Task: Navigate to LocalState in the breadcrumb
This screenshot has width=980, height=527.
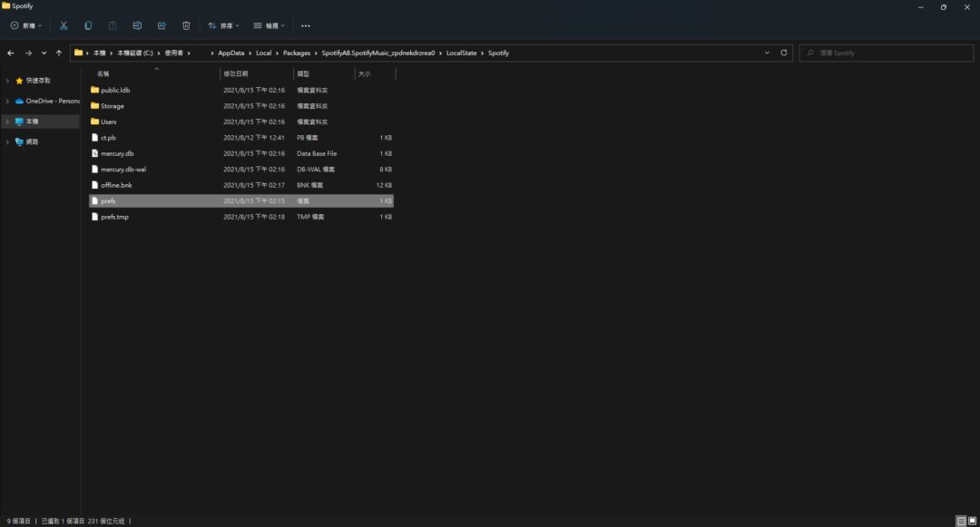Action: pyautogui.click(x=461, y=54)
